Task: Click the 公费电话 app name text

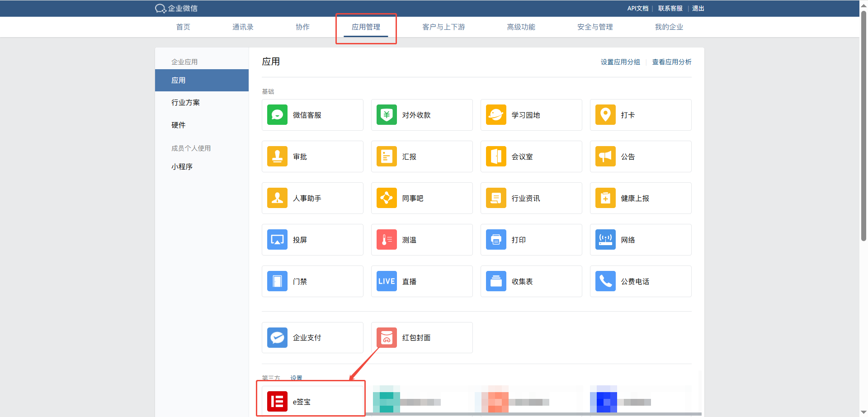Action: tap(635, 281)
